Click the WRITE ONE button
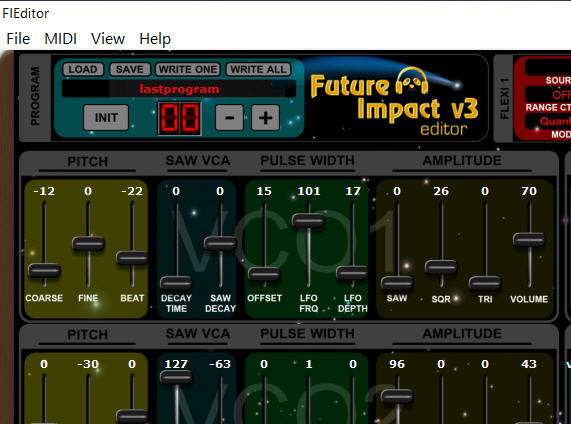 pos(188,69)
